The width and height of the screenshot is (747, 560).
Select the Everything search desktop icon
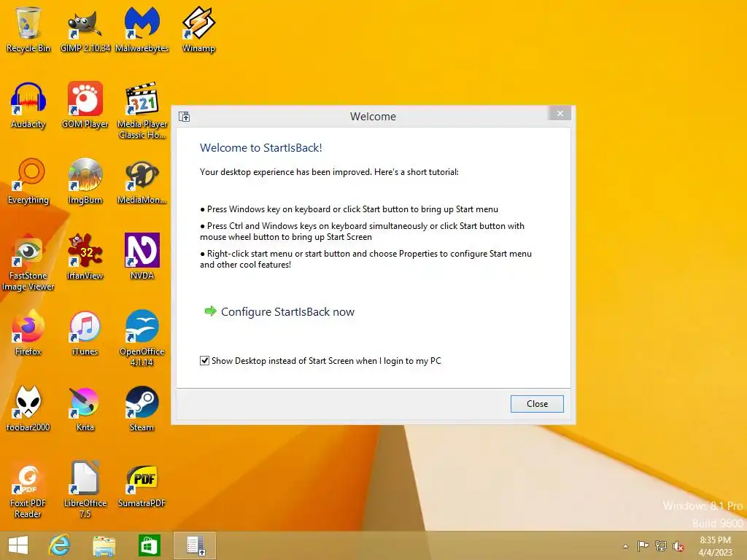(x=28, y=181)
